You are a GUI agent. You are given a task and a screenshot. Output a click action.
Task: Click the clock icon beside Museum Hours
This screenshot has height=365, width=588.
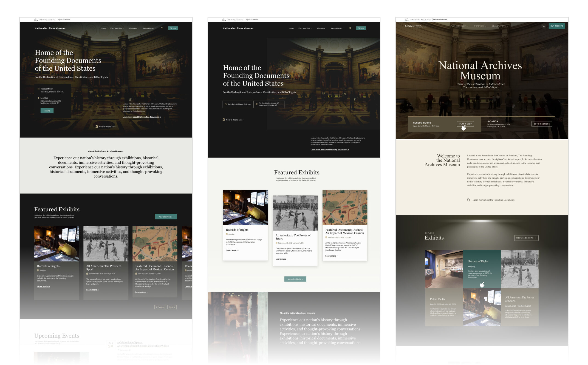39,89
